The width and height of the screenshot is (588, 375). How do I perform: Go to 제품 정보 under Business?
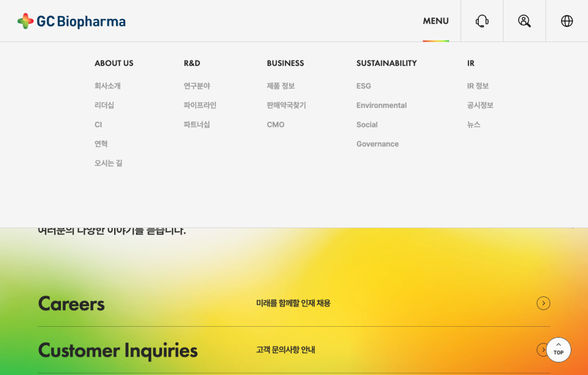[281, 86]
